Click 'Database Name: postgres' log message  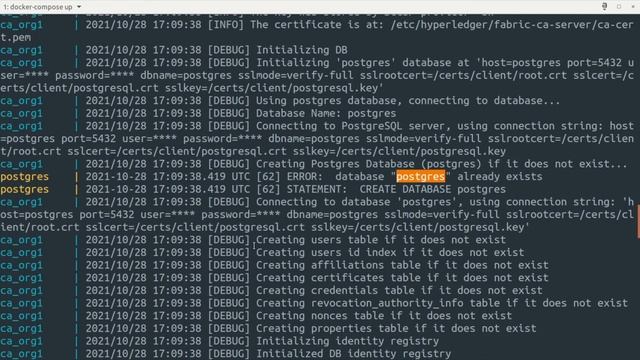coord(326,113)
